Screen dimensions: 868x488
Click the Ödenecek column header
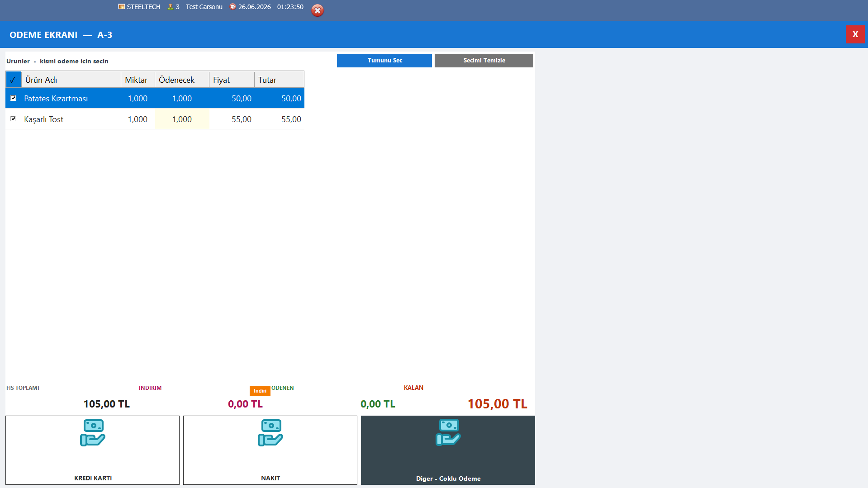182,80
